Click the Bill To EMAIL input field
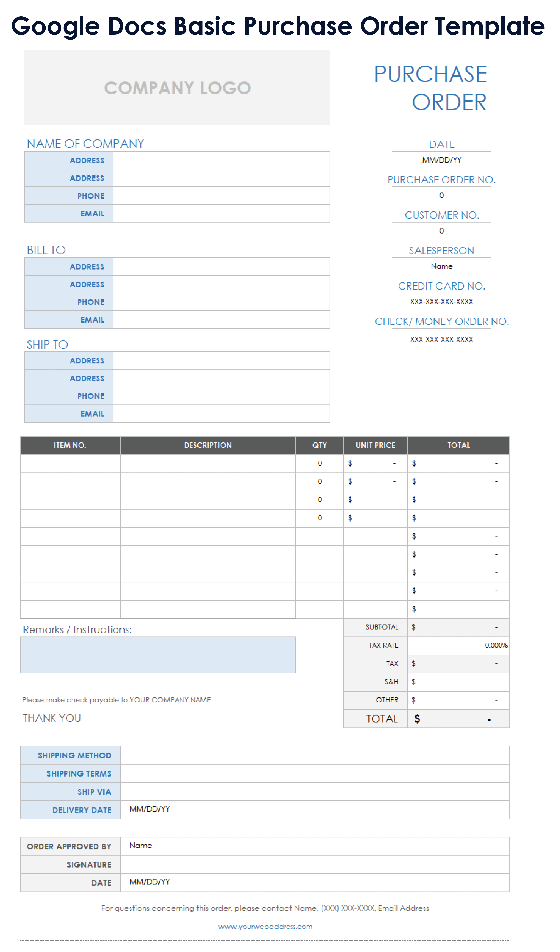Image resolution: width=560 pixels, height=952 pixels. click(x=221, y=320)
